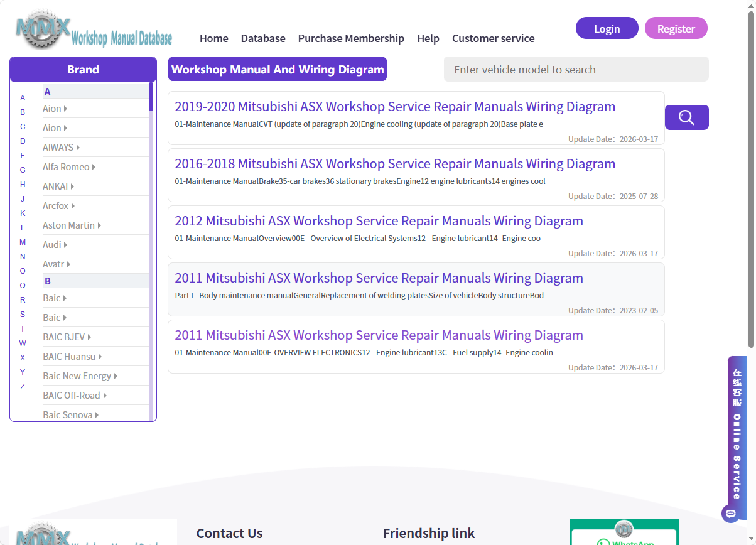Jump to letter Z in brand index
This screenshot has height=545, width=756.
point(23,387)
